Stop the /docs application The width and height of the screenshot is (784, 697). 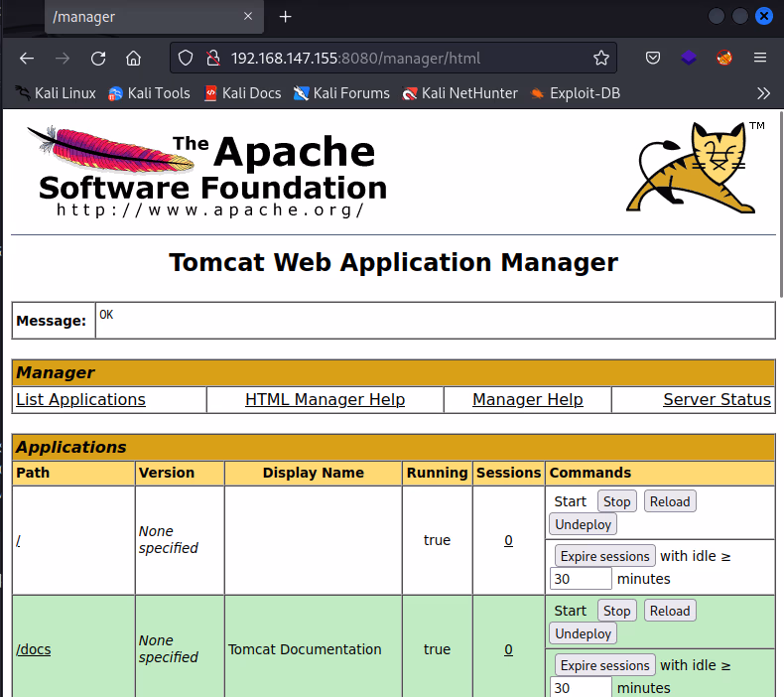[616, 611]
